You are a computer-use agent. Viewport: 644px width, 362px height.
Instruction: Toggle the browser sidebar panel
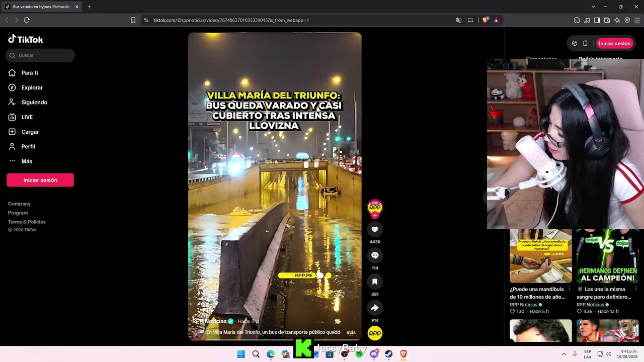[597, 20]
